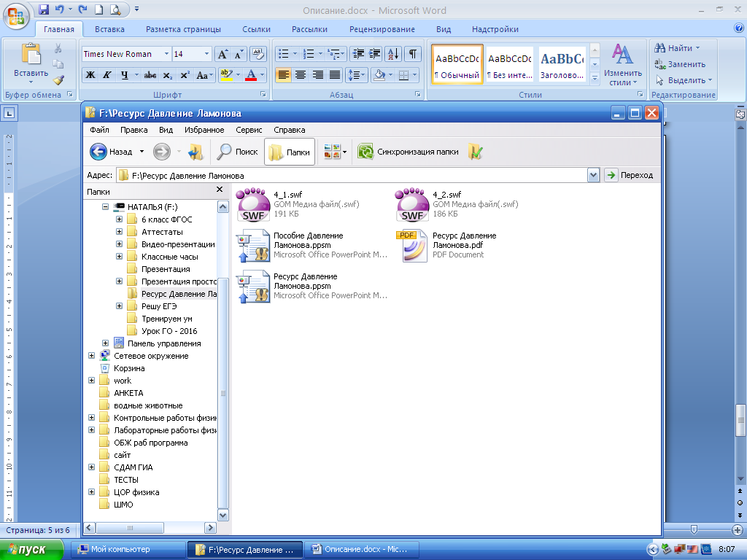Click the shading paint bucket icon
Screen dimensions: 747x560
pos(379,75)
